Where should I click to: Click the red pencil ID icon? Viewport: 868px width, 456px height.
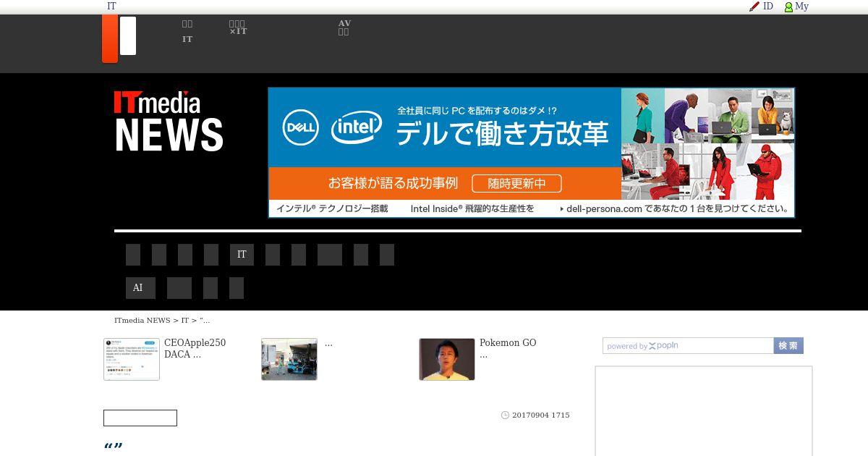pos(754,7)
